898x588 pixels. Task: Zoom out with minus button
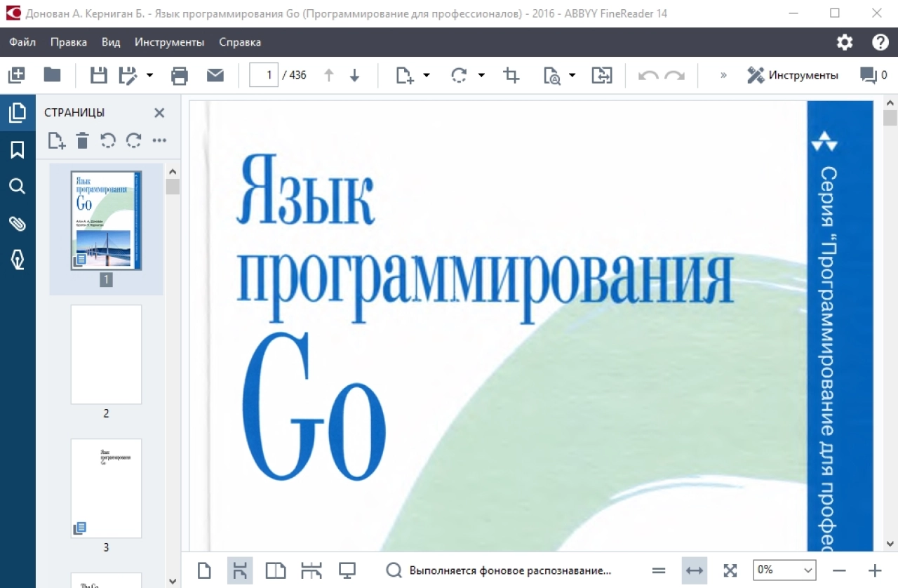[839, 570]
